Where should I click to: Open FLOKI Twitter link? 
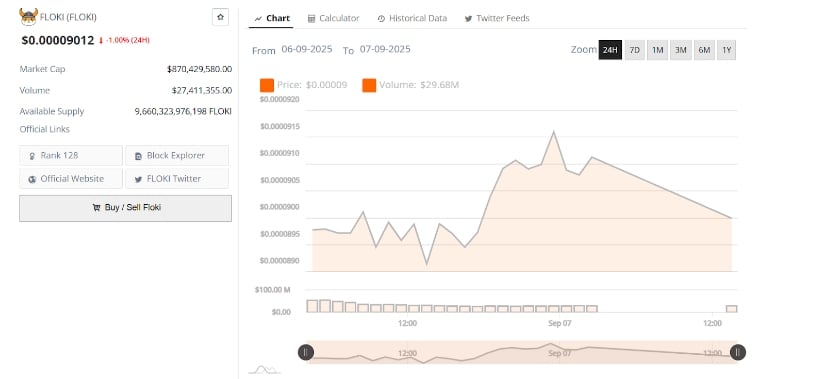coord(177,178)
